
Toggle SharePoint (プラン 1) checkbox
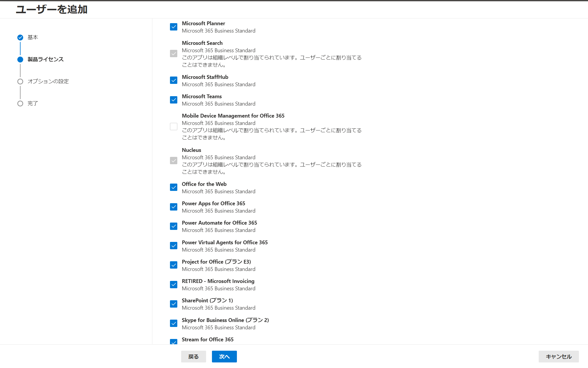(173, 304)
